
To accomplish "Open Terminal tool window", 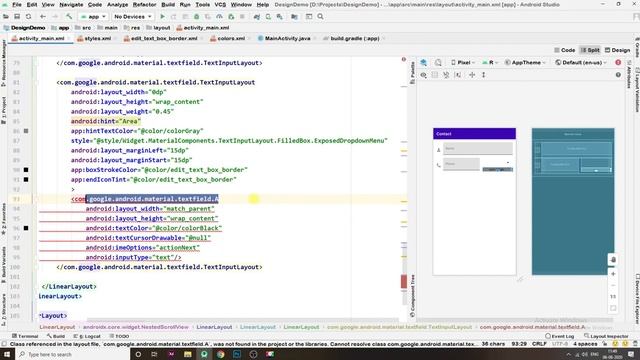I will pyautogui.click(x=25, y=336).
